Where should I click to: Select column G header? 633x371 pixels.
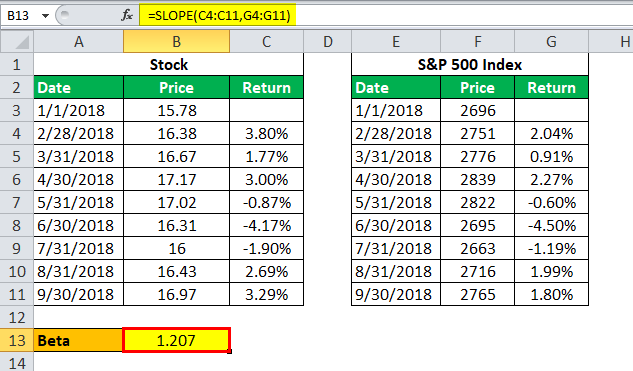click(x=551, y=42)
